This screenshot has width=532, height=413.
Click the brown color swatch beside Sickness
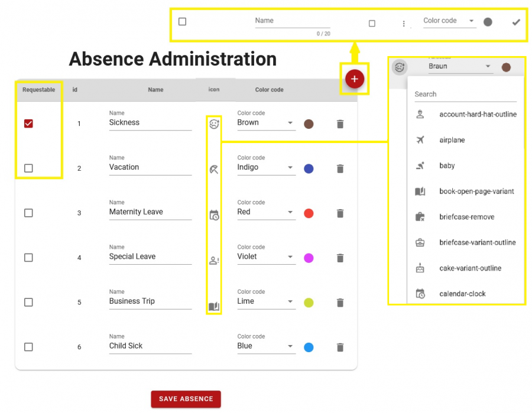click(309, 124)
